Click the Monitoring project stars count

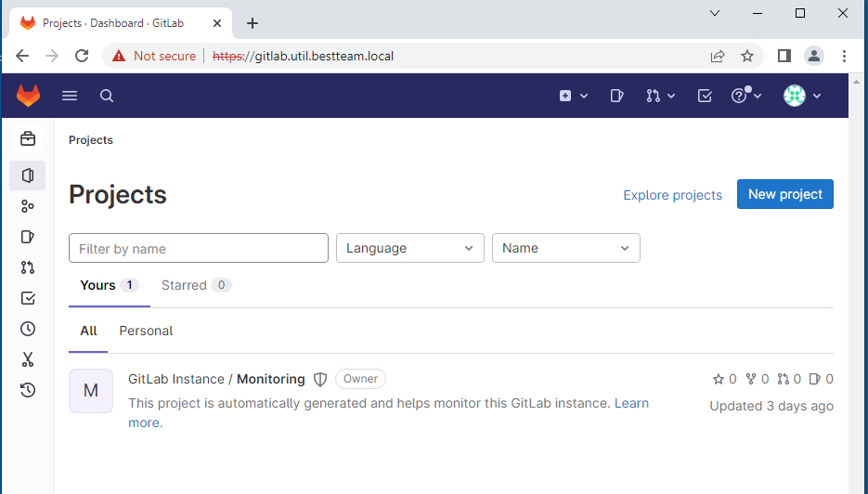pyautogui.click(x=725, y=380)
